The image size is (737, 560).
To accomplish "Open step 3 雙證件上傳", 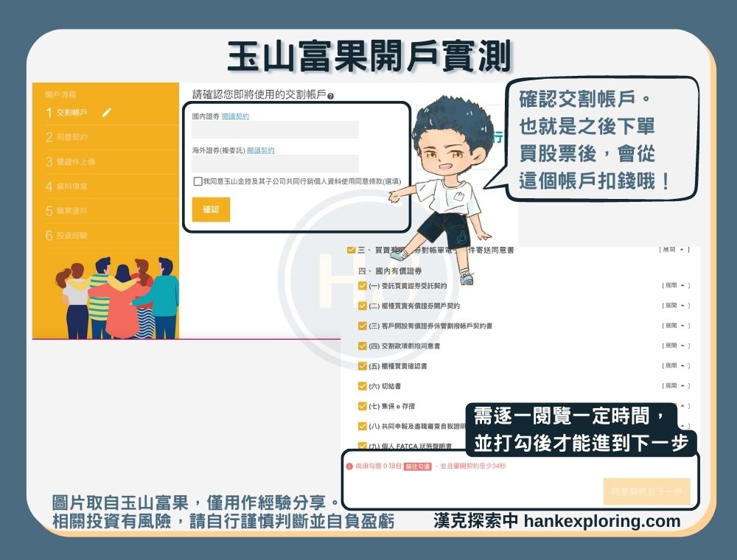I will coord(70,161).
